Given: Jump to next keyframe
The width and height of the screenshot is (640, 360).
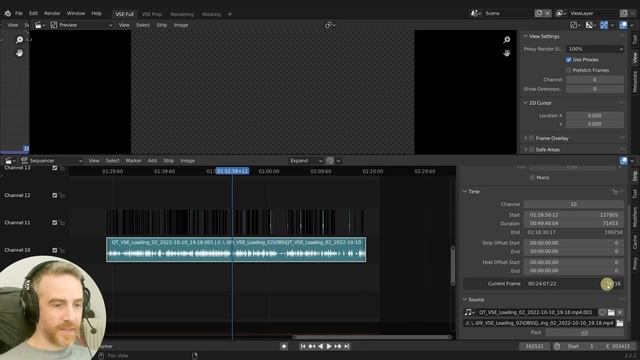Looking at the screenshot, I should (338, 346).
